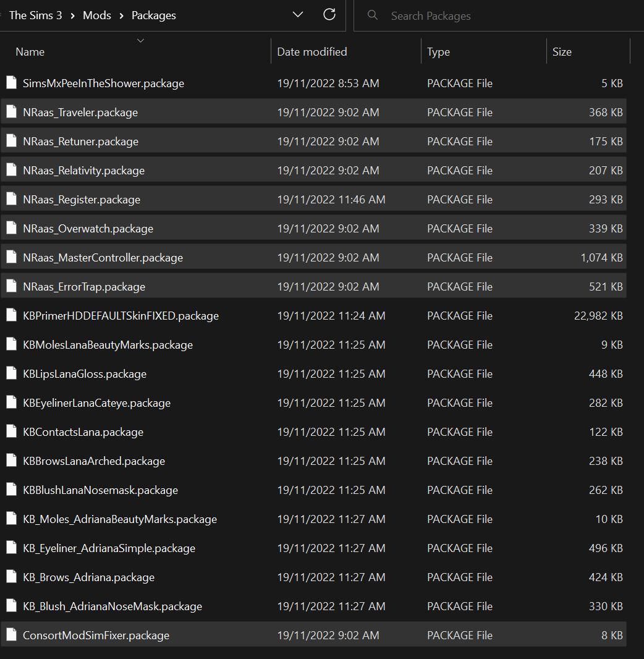Click the KB_Moles_AdrianaBeautyMarks.package file icon

[11, 518]
